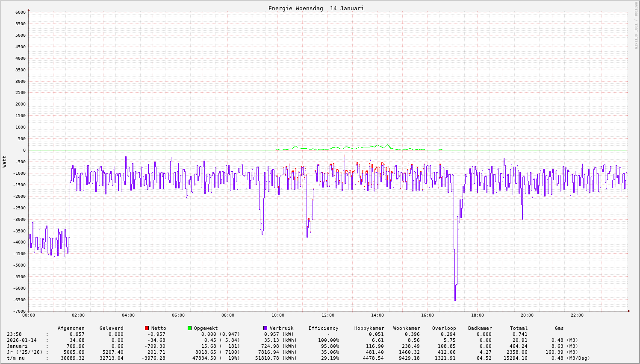Screen dimensions: 640x364
Task: Click the 5500 y-axis tick label
Action: coord(20,24)
